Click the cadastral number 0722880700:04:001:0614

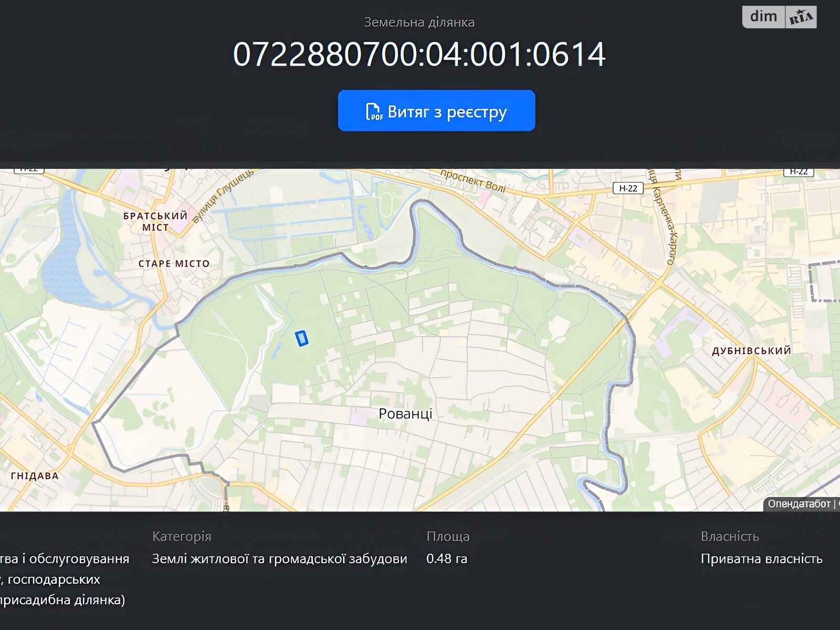click(419, 55)
